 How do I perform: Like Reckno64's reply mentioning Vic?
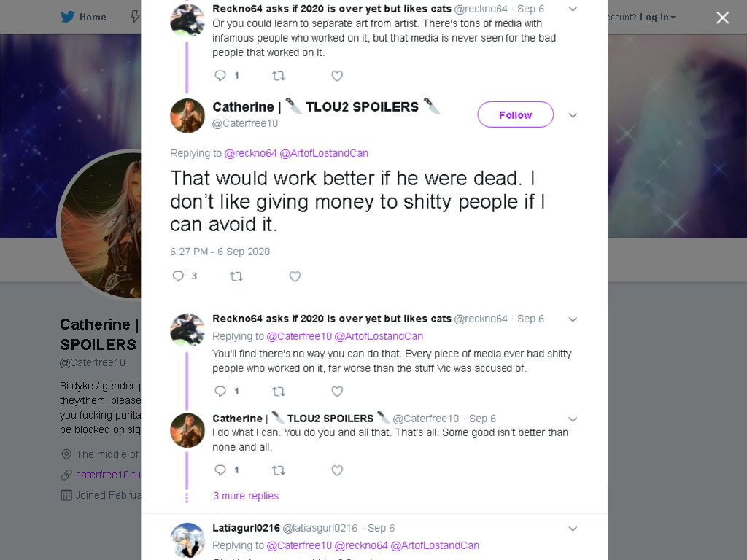tap(337, 392)
